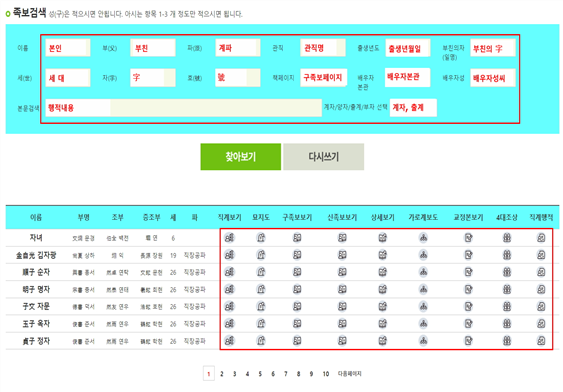Open 신족보보기 icon for 명자 row

342,289
